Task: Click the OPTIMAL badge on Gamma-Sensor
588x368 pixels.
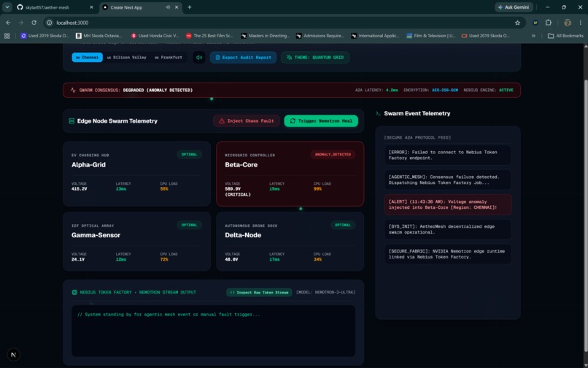Action: tap(190, 225)
